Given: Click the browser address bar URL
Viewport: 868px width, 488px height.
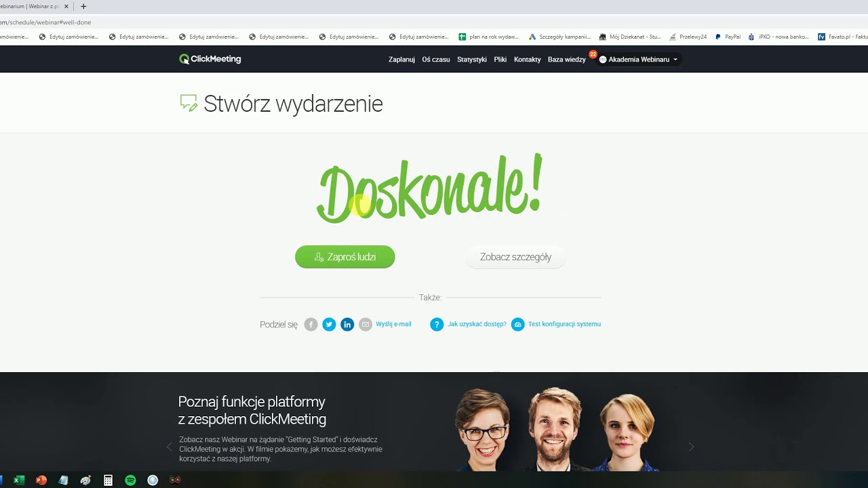Looking at the screenshot, I should [45, 22].
